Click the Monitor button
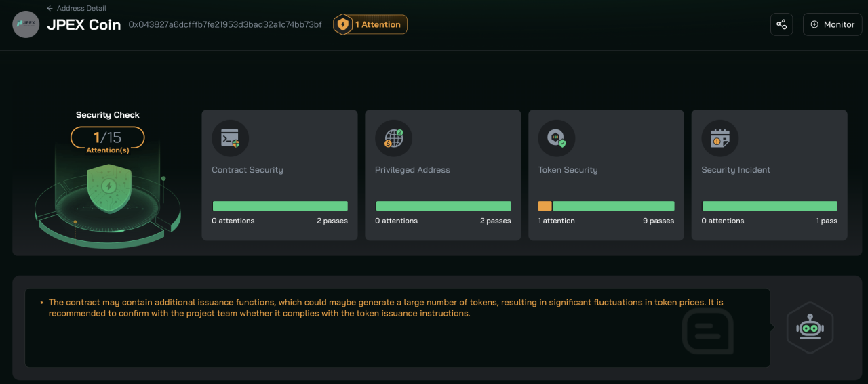This screenshot has height=384, width=868. [x=832, y=24]
